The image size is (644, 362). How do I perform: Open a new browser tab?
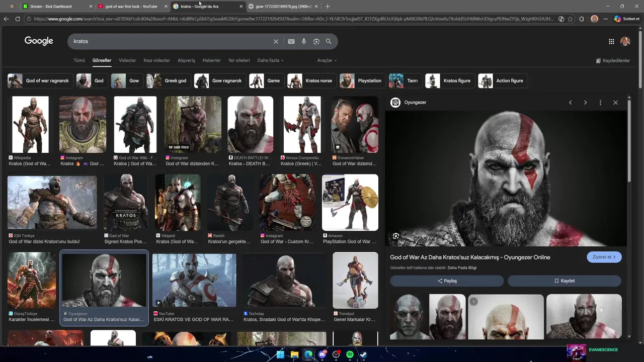328,7
